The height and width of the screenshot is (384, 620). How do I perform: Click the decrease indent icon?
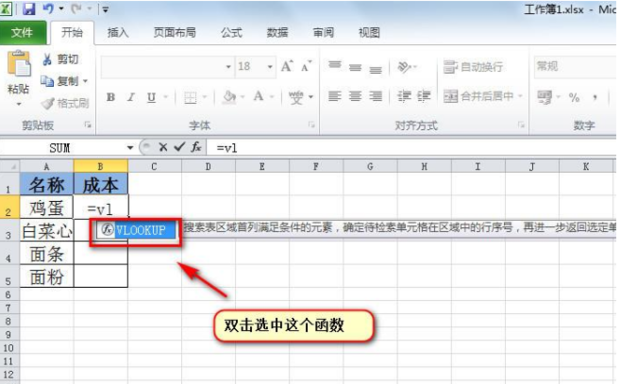click(404, 96)
